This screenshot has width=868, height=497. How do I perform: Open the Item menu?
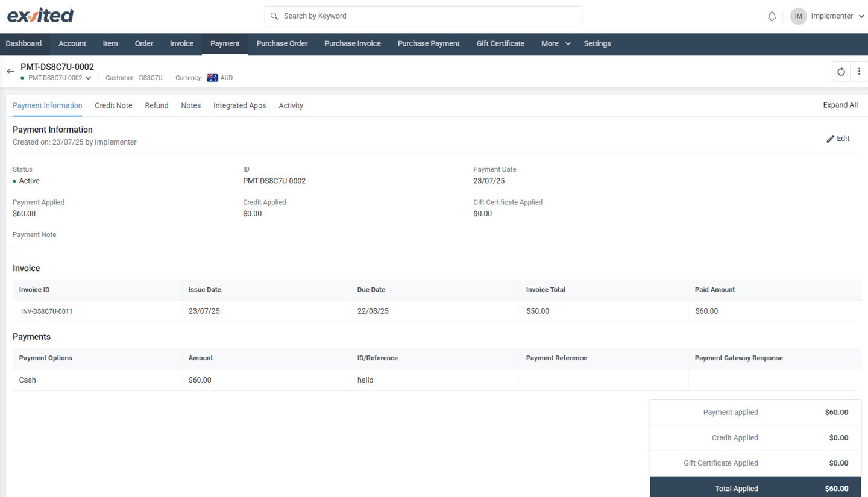pyautogui.click(x=110, y=43)
